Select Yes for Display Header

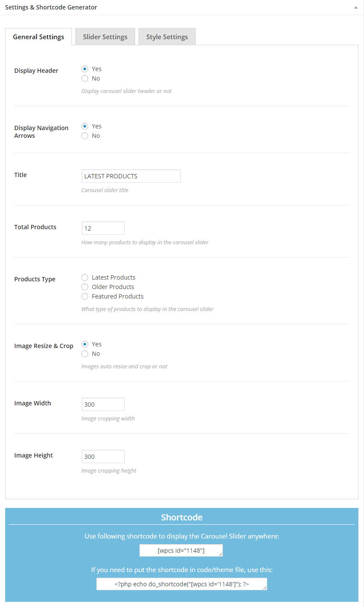[85, 69]
